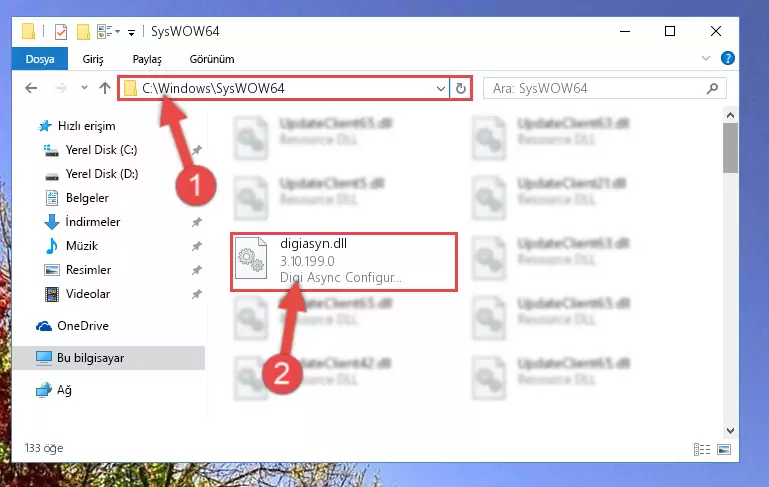Screen dimensions: 769x487
Task: Select the digiasyn.dll file name
Action: [x=313, y=244]
